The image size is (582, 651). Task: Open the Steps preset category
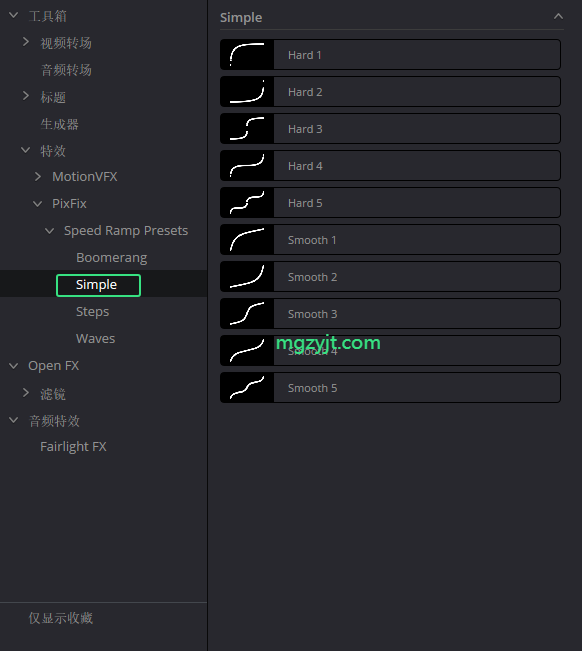click(x=93, y=311)
